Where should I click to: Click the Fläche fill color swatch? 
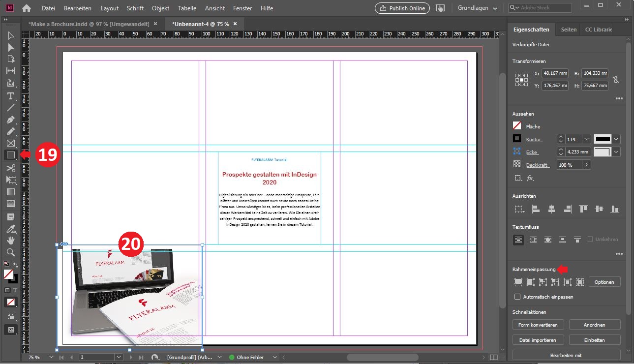517,126
